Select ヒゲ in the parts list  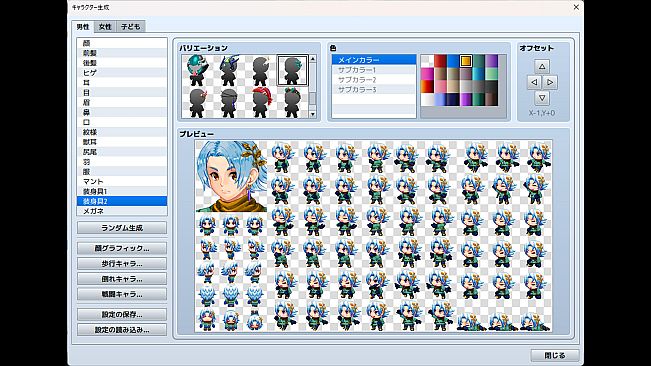tap(122, 73)
